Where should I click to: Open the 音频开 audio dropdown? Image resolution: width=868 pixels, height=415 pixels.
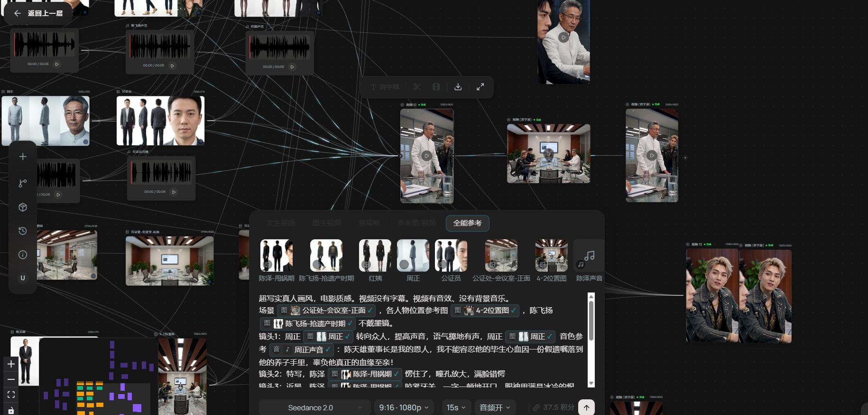coord(495,408)
